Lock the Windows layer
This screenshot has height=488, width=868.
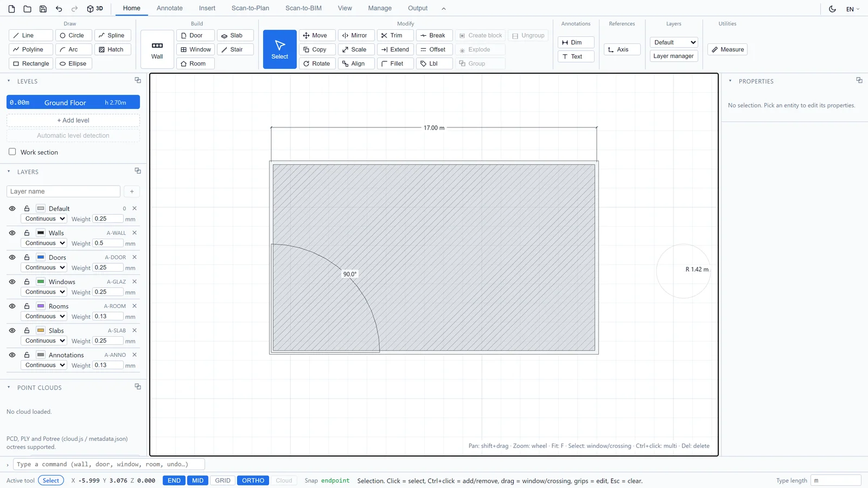pyautogui.click(x=27, y=281)
